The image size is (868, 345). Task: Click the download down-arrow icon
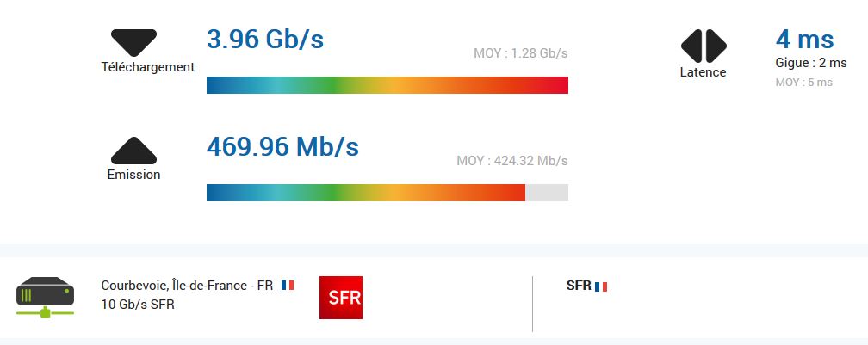tap(133, 42)
